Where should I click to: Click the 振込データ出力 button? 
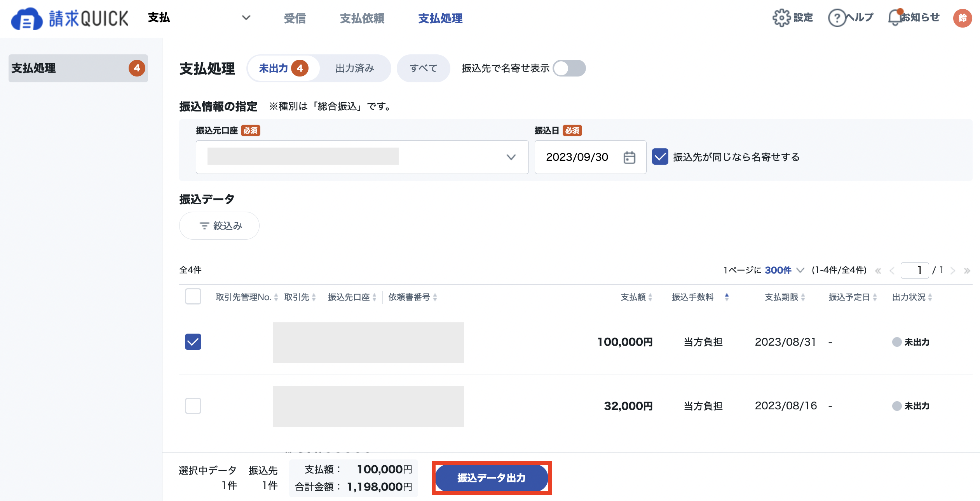coord(492,478)
